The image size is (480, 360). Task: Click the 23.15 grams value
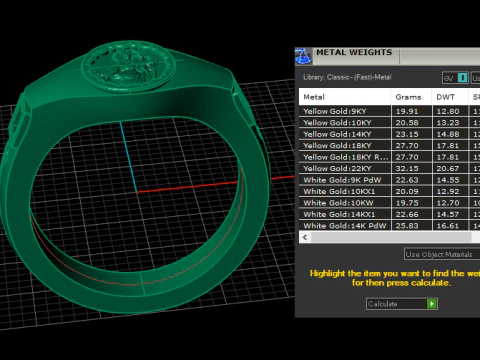click(x=407, y=134)
